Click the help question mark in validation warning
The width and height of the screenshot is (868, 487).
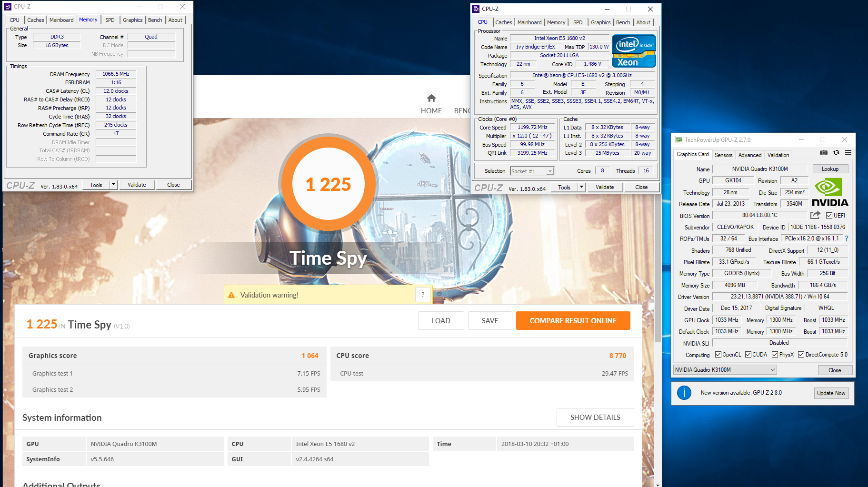[x=423, y=295]
